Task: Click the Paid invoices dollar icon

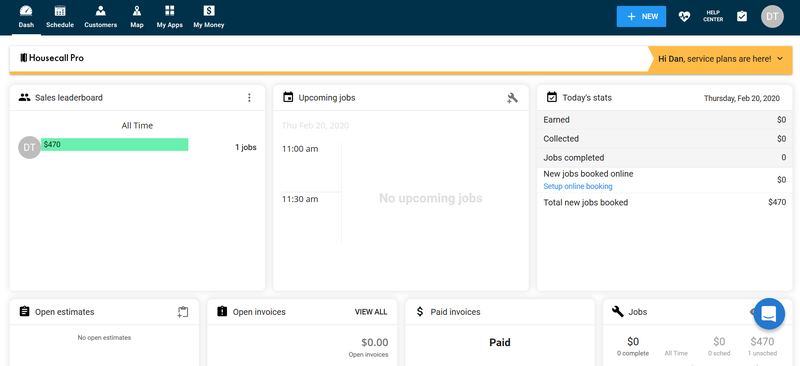Action: [x=420, y=311]
